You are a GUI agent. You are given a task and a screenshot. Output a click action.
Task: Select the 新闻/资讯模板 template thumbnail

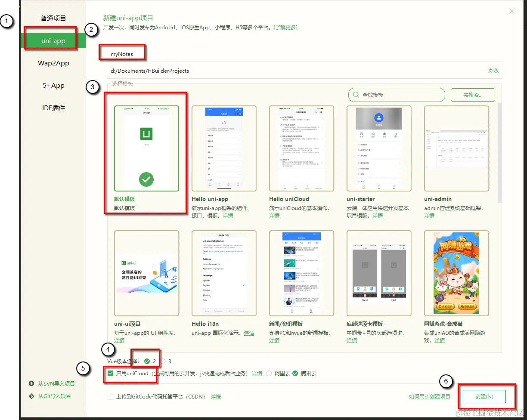[x=301, y=273]
